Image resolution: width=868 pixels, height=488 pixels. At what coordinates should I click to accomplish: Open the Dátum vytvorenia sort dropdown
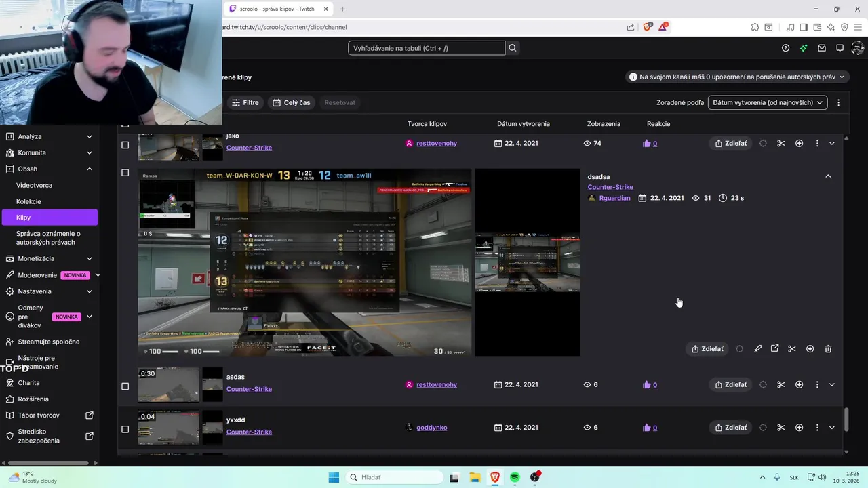click(x=768, y=103)
